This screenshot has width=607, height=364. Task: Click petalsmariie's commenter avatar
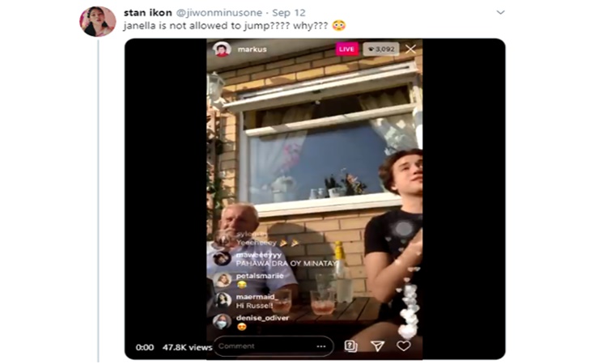click(223, 280)
